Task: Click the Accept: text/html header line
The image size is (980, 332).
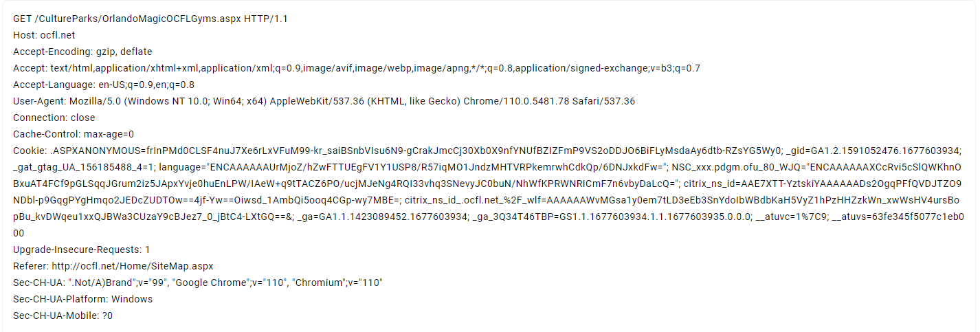Action: pyautogui.click(x=357, y=68)
